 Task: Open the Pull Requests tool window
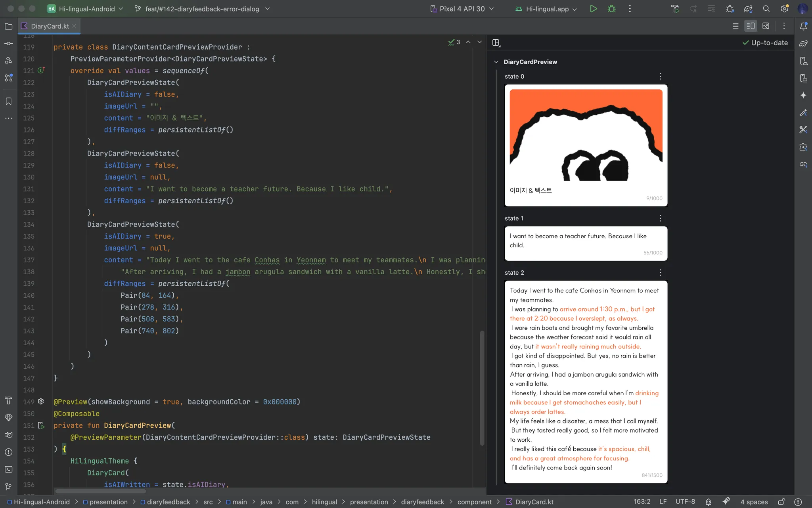tap(8, 78)
